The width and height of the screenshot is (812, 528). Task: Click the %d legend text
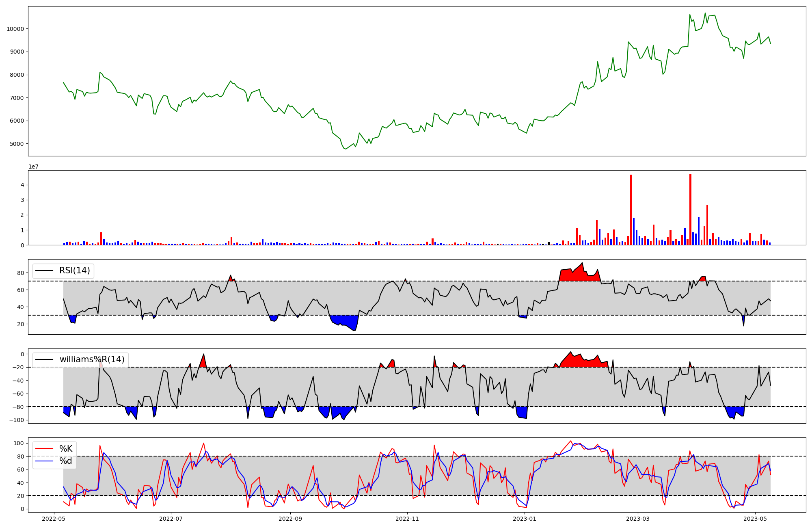tap(66, 461)
